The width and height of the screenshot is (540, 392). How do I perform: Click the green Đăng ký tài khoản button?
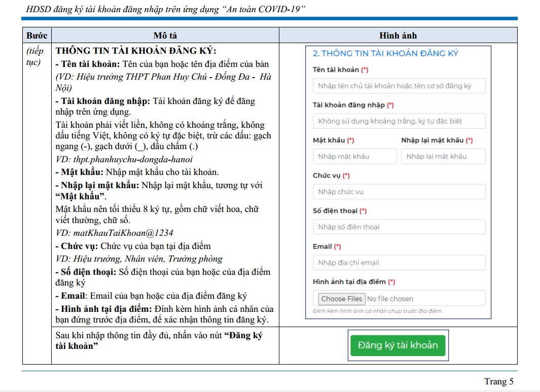[x=398, y=345]
